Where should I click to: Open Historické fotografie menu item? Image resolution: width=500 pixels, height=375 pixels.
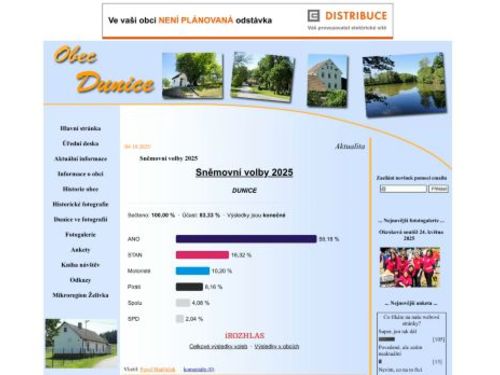point(80,204)
